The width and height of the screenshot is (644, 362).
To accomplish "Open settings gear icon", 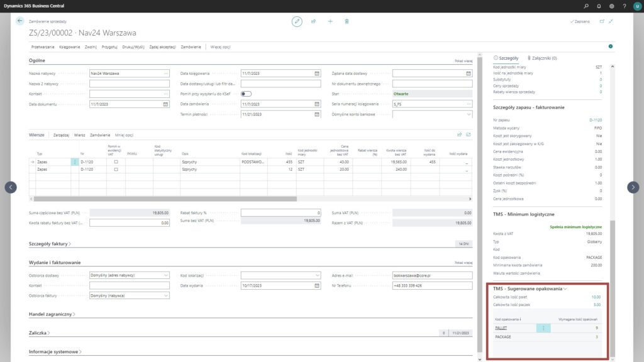I will (611, 6).
